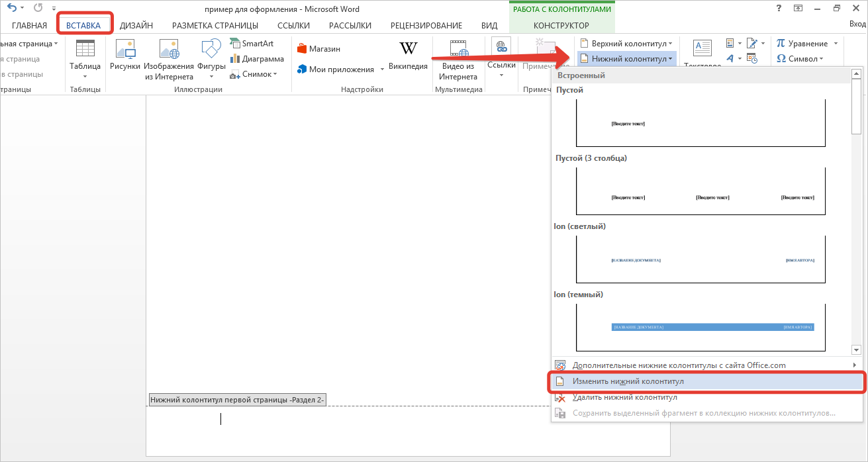
Task: Open the Фигуры (Shapes) gallery
Action: pos(211,50)
